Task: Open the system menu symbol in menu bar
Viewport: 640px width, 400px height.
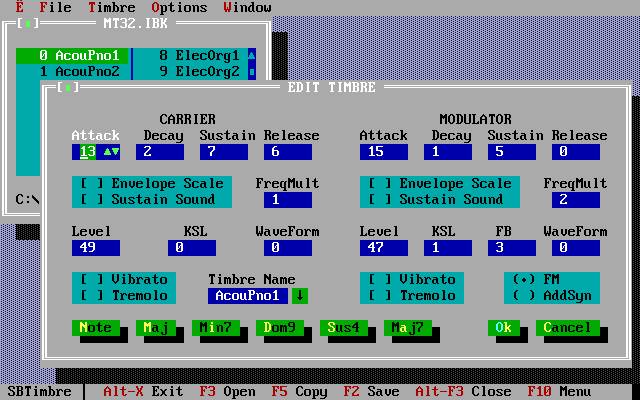Action: pyautogui.click(x=19, y=7)
